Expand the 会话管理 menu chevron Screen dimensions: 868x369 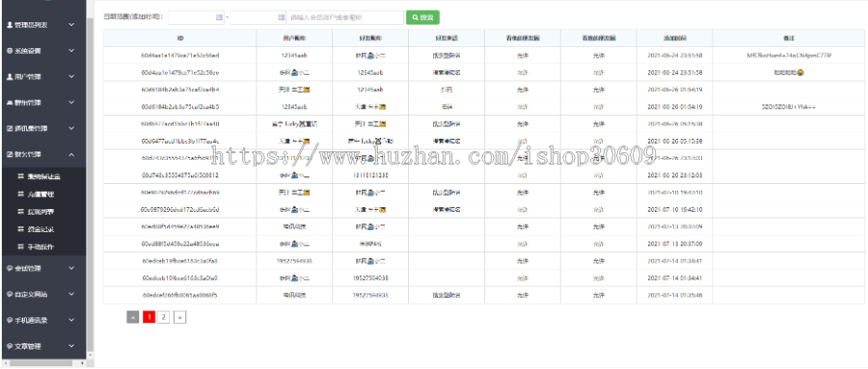point(71,268)
